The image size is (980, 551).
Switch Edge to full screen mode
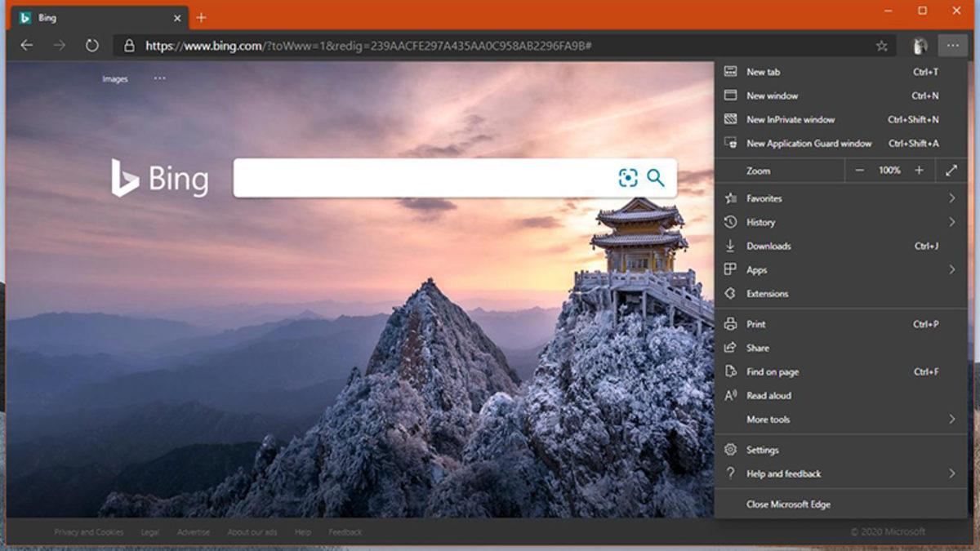pos(951,171)
